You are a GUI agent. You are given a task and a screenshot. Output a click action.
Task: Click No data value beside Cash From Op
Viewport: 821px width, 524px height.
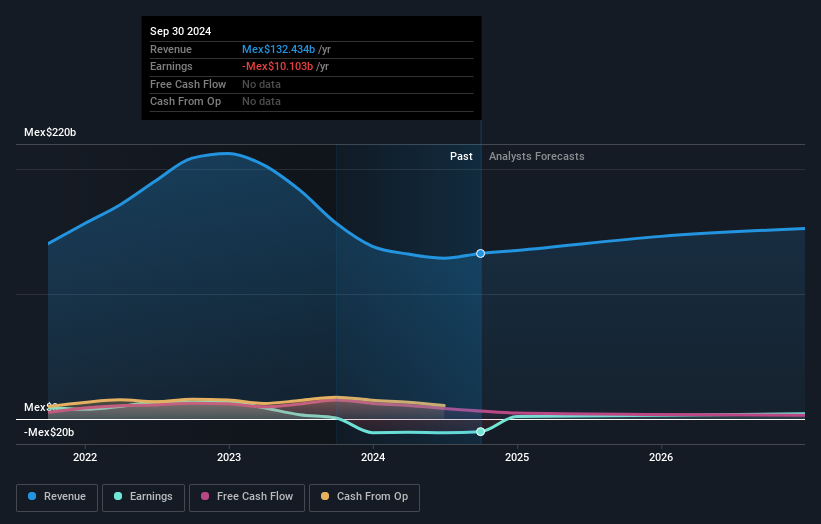261,102
